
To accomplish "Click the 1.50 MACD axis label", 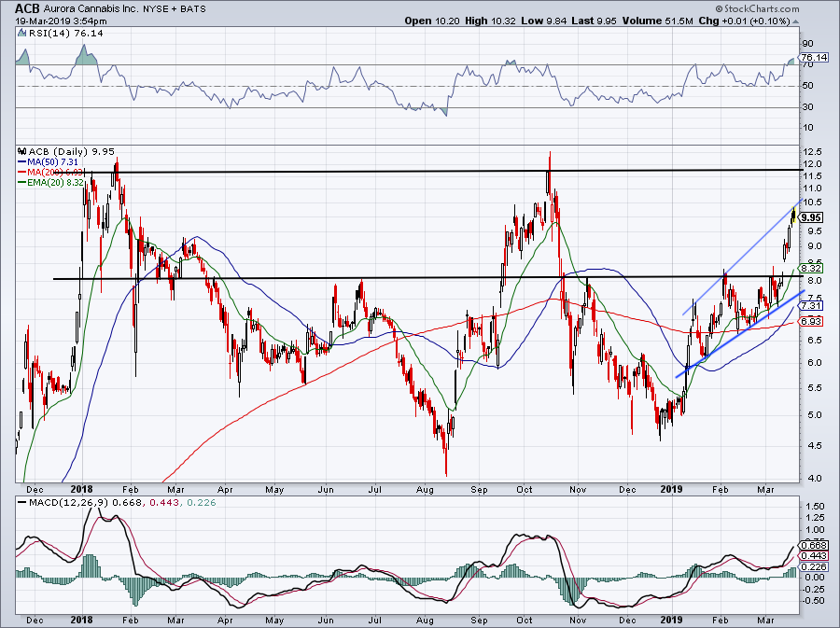I will (x=814, y=506).
